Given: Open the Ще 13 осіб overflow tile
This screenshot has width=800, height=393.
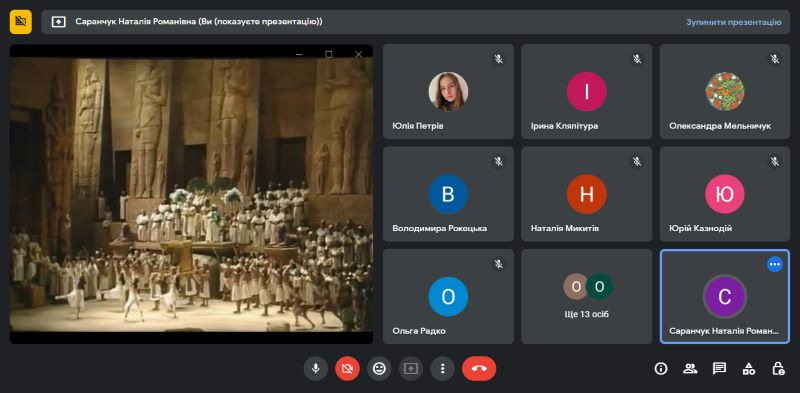Looking at the screenshot, I should tap(586, 296).
